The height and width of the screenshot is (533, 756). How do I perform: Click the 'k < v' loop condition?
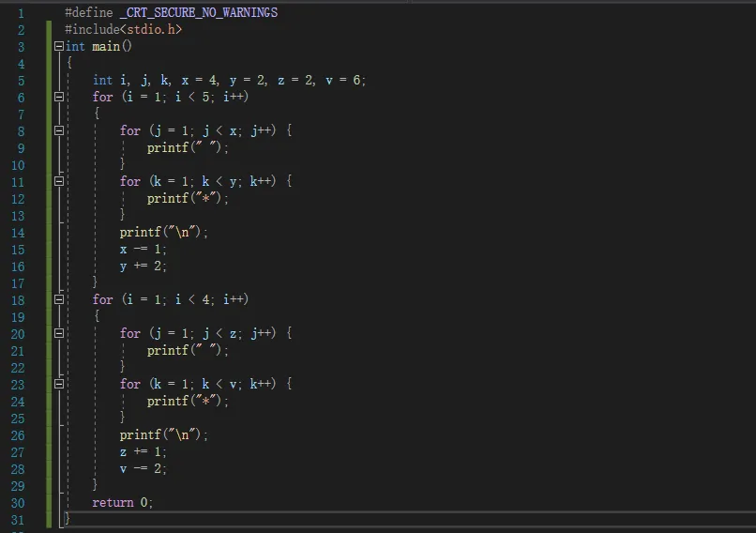point(219,384)
